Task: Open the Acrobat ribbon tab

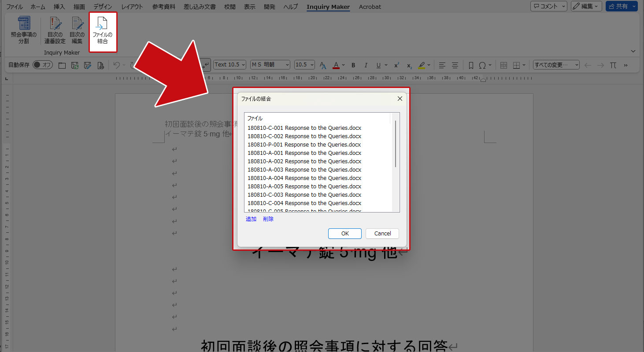Action: [x=370, y=7]
